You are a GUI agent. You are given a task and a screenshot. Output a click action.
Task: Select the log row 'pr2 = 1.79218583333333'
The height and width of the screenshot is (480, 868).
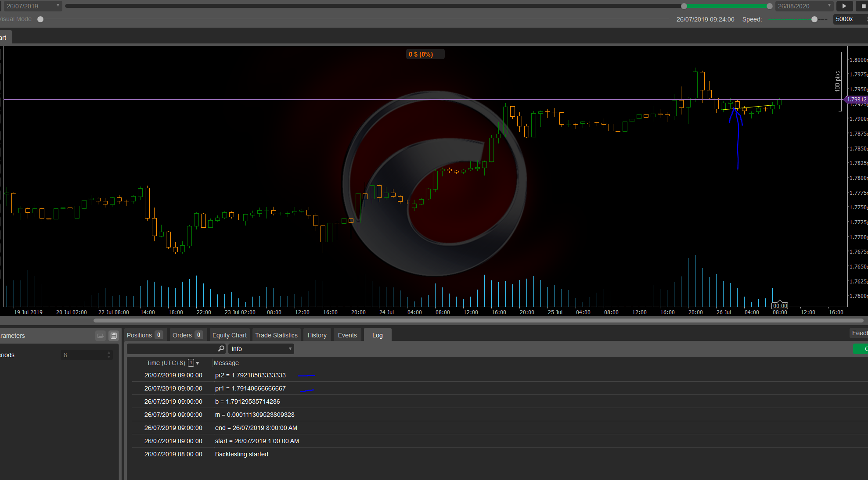[500, 375]
